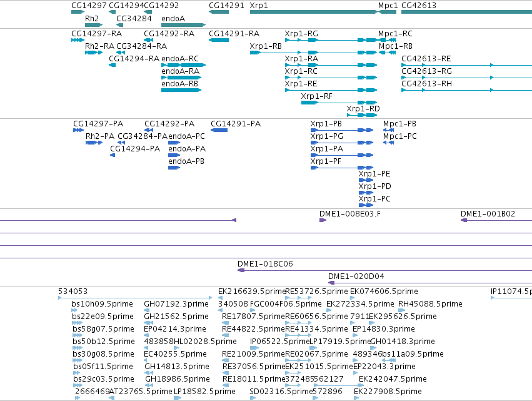Click EST EK216639.5prime label
Image resolution: width=532 pixels, height=401 pixels.
coord(252,292)
